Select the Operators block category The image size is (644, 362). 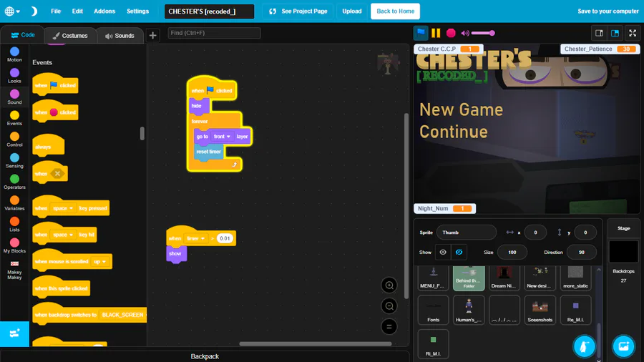click(x=14, y=182)
